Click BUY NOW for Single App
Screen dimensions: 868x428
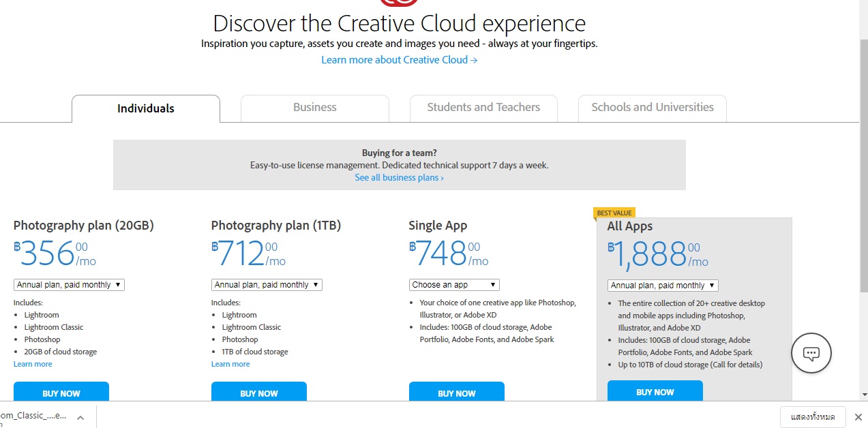pyautogui.click(x=457, y=392)
